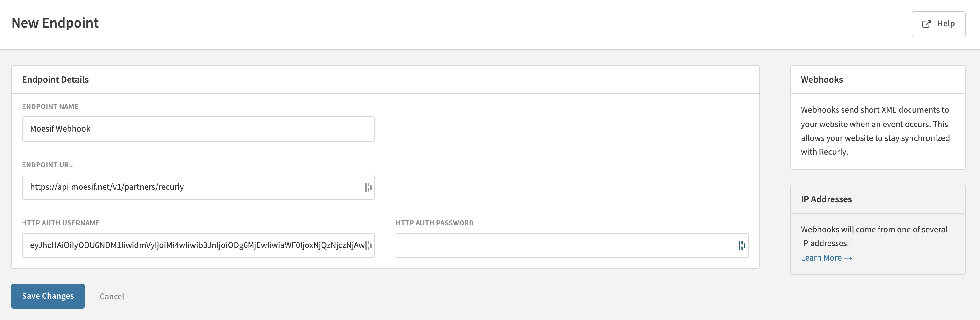The width and height of the screenshot is (980, 320).
Task: Click autofill icon in HTTP Auth Username field
Action: [x=368, y=245]
